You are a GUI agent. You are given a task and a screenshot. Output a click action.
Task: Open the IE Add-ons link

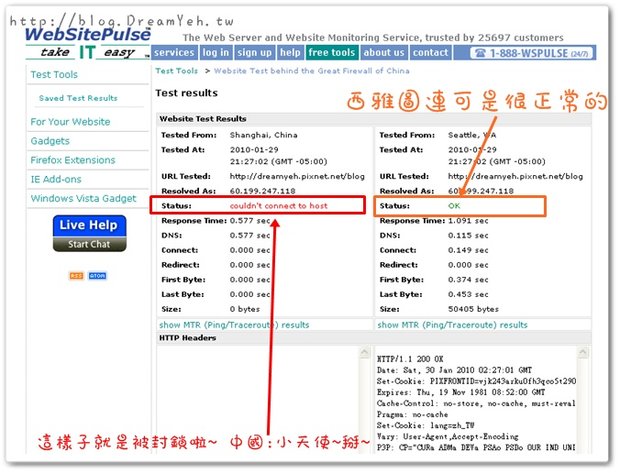pyautogui.click(x=56, y=179)
